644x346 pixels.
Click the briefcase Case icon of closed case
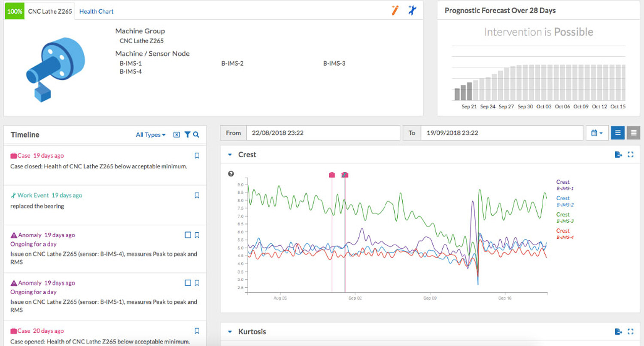click(x=13, y=156)
